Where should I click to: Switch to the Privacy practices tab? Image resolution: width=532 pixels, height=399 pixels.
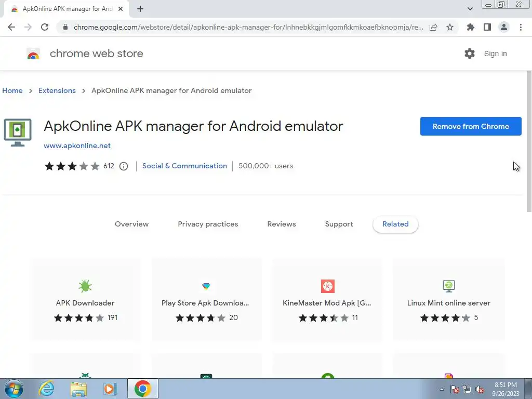(208, 224)
